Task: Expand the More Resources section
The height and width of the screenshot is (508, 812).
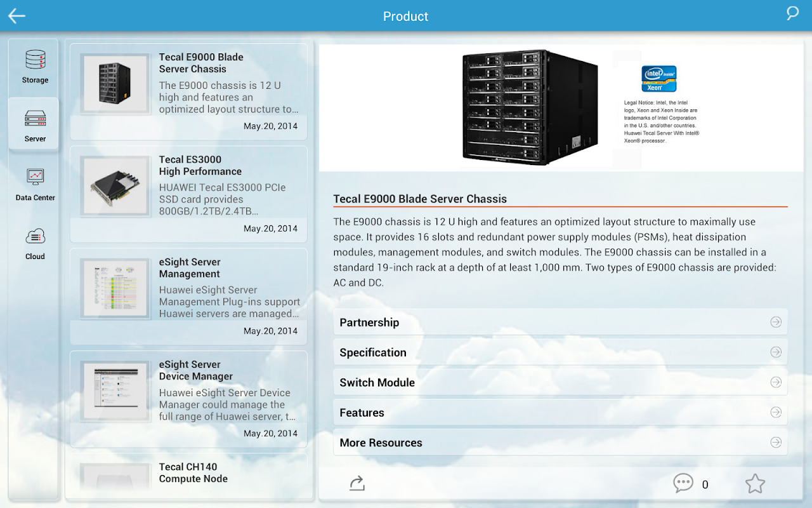Action: (560, 443)
